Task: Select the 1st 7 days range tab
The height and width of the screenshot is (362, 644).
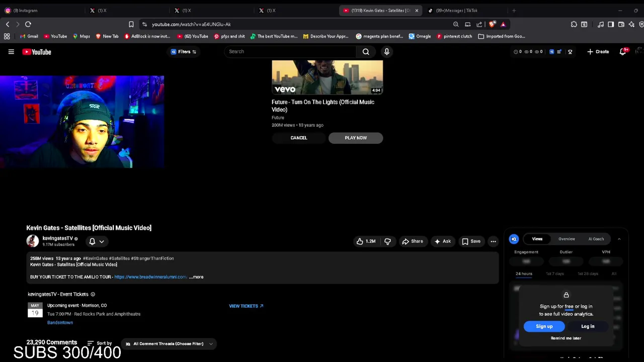Action: [x=555, y=274]
